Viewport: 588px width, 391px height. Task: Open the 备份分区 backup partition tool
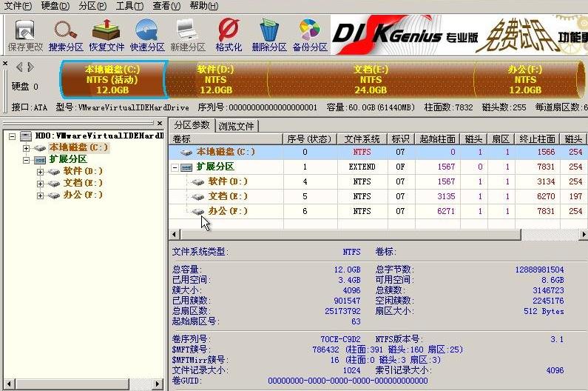point(309,35)
